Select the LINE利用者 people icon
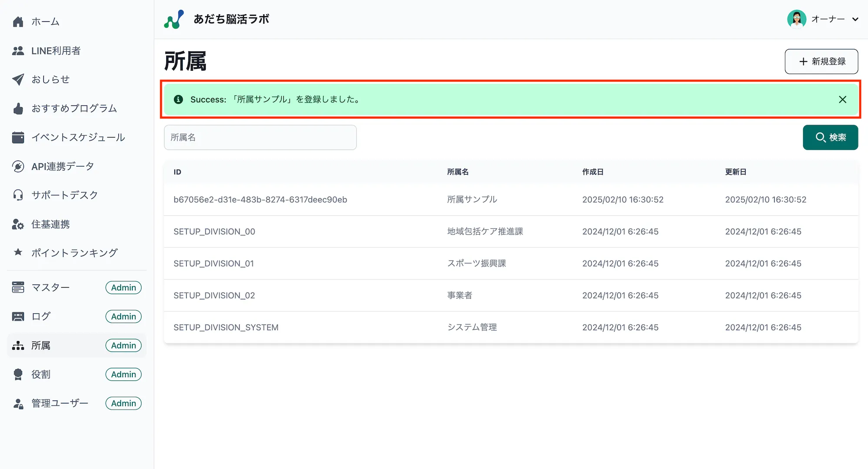Screen dimensions: 868x469 click(18, 50)
